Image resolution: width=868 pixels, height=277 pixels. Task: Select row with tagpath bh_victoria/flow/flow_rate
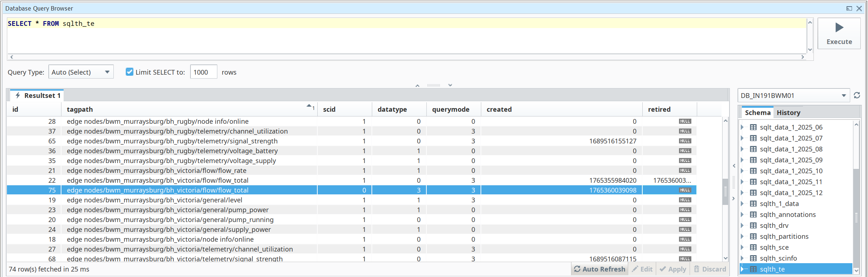351,170
